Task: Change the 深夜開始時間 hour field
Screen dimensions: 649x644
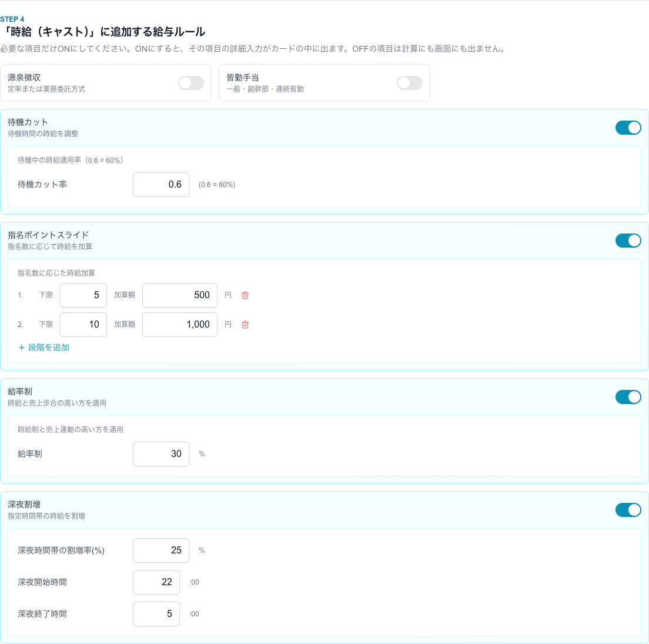Action: pyautogui.click(x=156, y=582)
